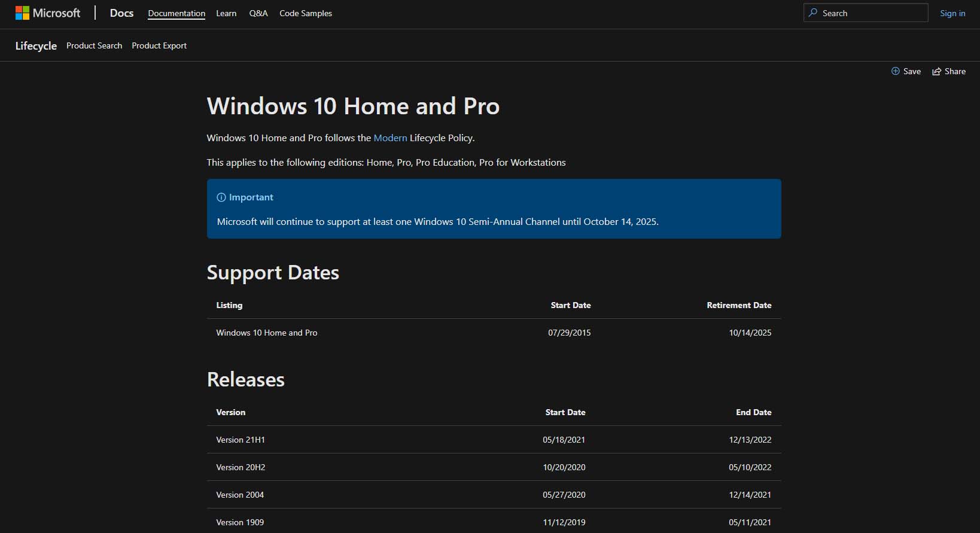Go to the Learn section
This screenshot has height=533, width=980.
[x=226, y=13]
